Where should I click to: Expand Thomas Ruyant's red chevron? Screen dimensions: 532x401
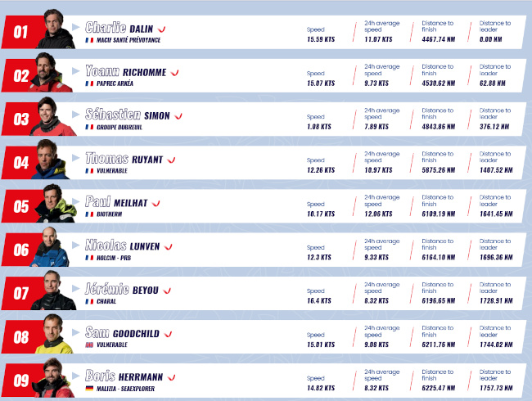pos(171,160)
